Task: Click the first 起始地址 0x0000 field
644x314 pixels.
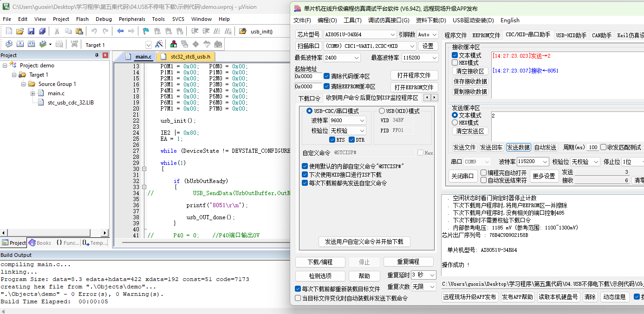Action: tap(308, 76)
